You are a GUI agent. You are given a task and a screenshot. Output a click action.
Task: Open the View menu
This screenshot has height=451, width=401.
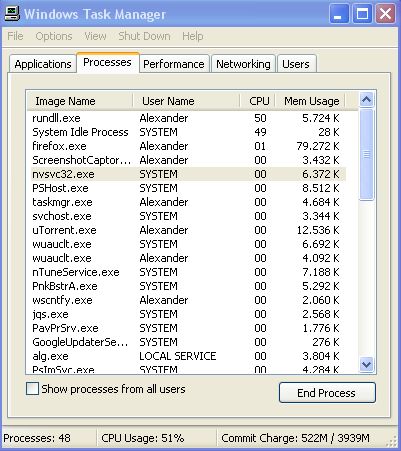95,36
